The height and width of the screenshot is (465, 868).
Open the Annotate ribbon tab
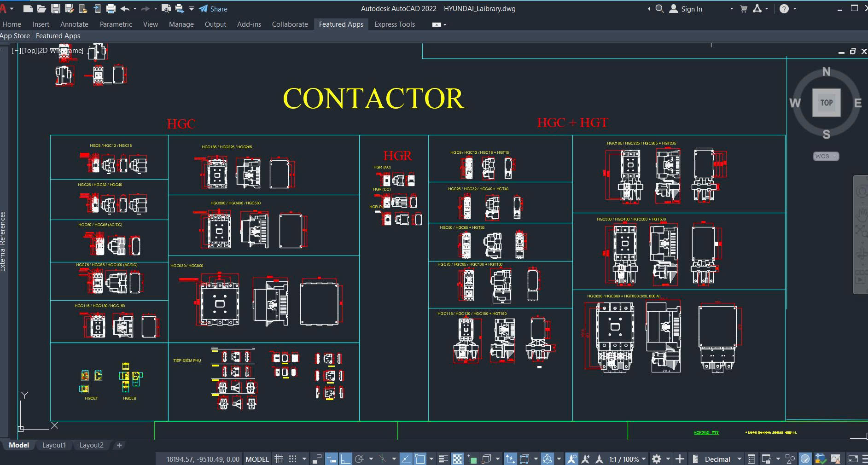coord(74,24)
